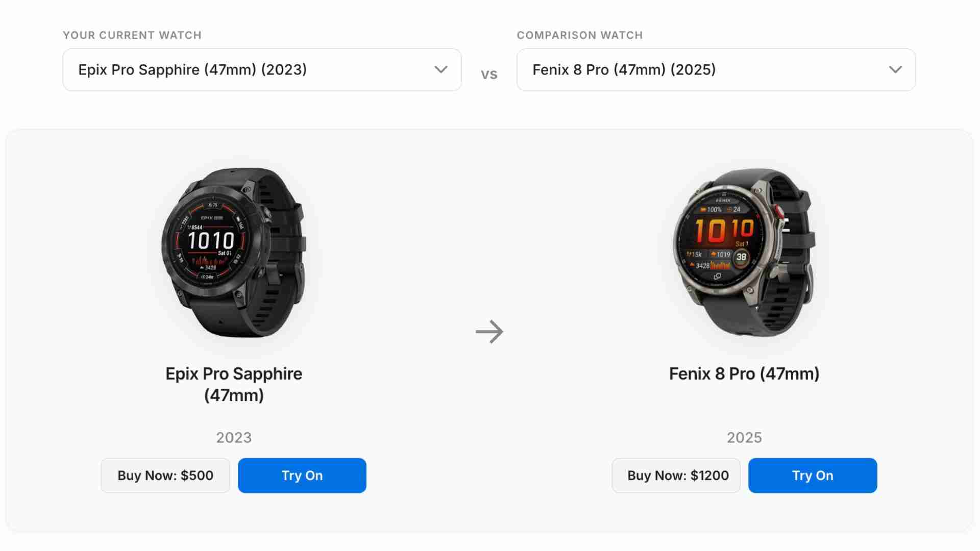Click Try On for the Epix Pro Sapphire

pos(302,475)
